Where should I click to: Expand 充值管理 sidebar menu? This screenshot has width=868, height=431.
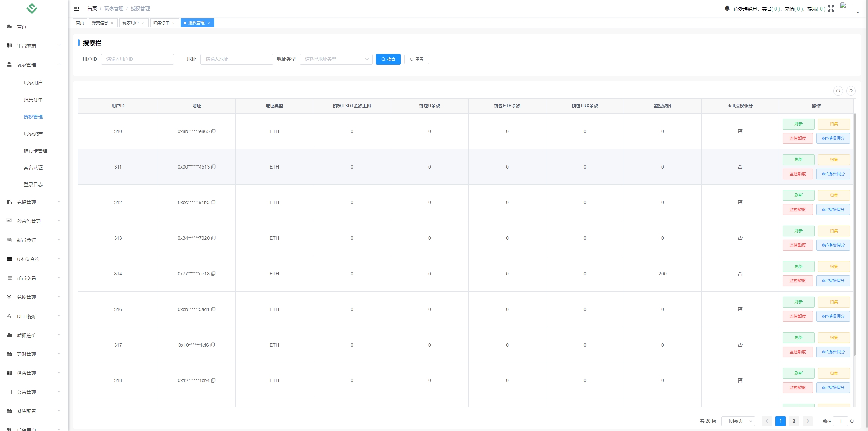click(x=33, y=202)
